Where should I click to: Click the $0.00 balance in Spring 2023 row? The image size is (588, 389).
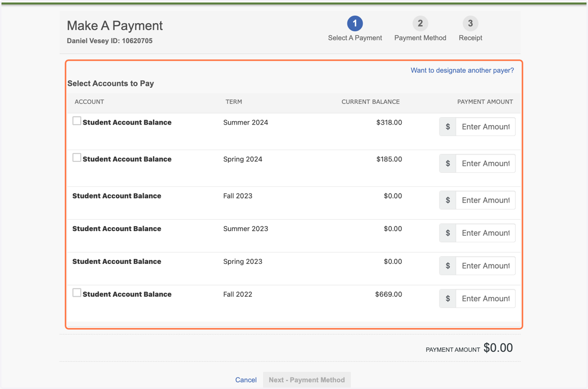(393, 261)
